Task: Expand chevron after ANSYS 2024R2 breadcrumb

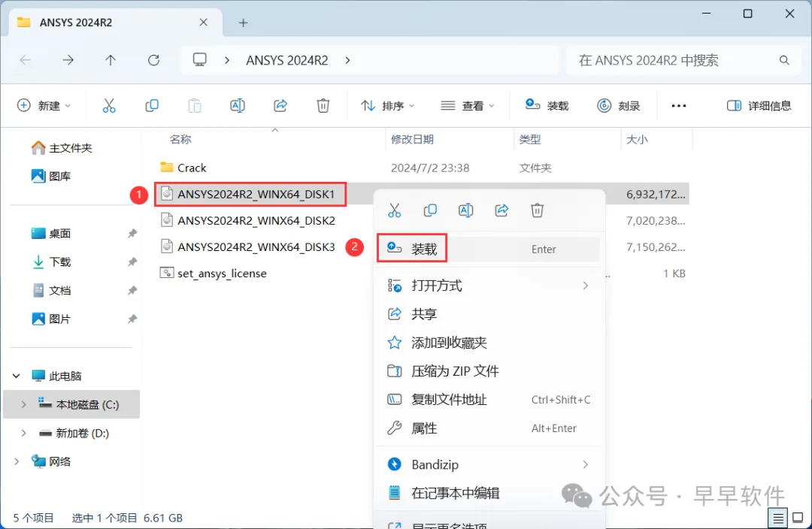Action: click(x=347, y=61)
